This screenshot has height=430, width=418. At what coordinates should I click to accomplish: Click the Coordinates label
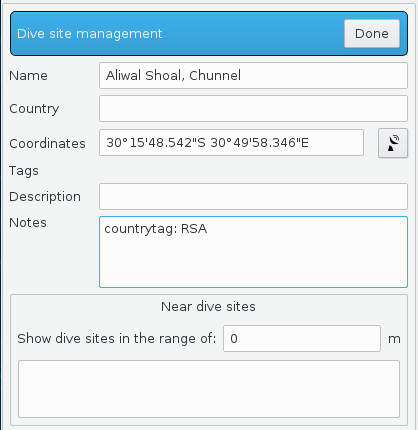(47, 144)
